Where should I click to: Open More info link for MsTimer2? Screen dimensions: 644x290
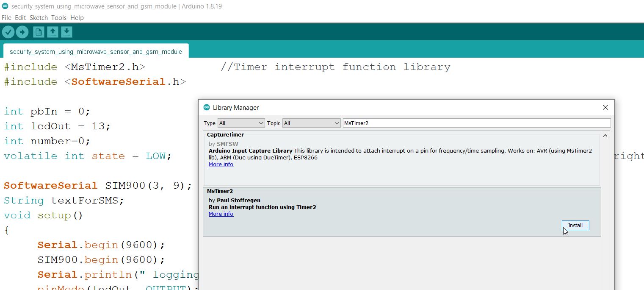coord(221,214)
